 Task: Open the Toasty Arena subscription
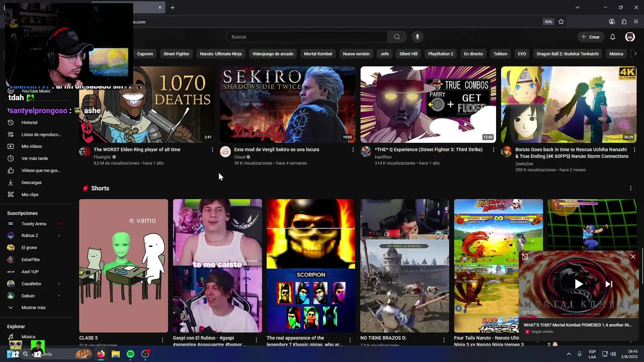(34, 223)
